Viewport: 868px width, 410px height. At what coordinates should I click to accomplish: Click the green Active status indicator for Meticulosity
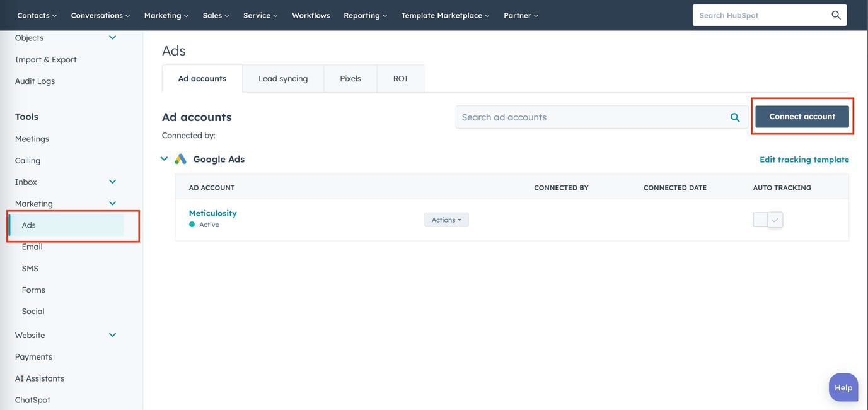point(190,223)
